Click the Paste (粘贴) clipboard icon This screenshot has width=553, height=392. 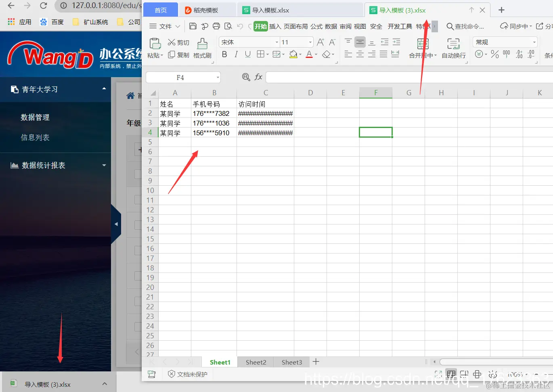155,44
